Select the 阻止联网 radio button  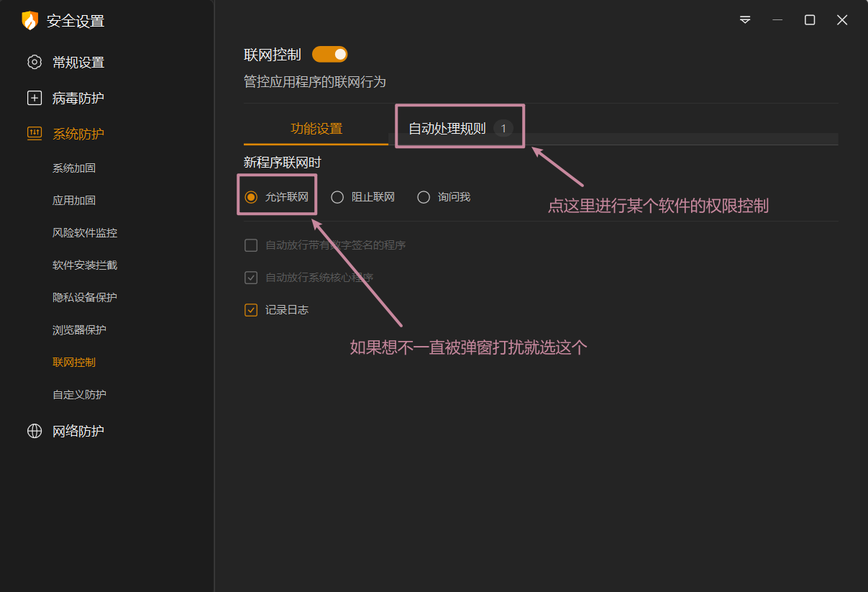pyautogui.click(x=337, y=197)
